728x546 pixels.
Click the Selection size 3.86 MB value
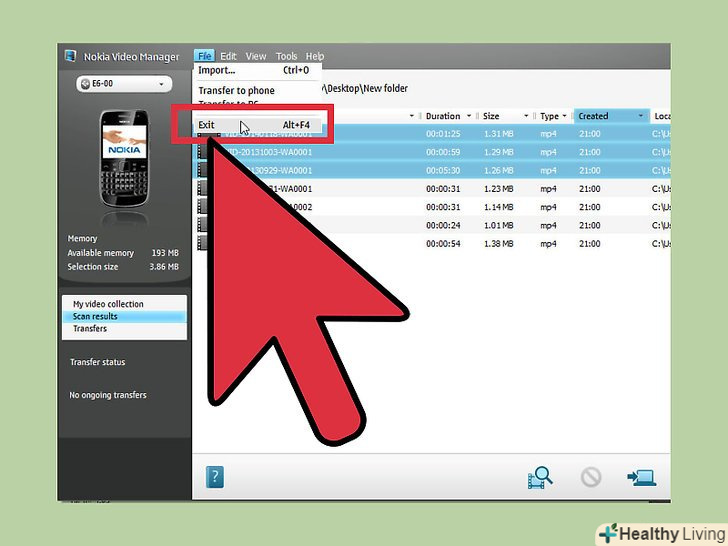click(164, 267)
